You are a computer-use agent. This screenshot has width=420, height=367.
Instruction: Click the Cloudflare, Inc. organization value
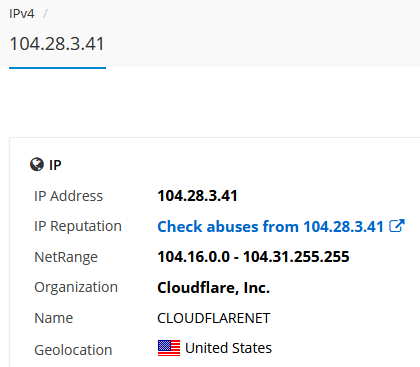[213, 287]
